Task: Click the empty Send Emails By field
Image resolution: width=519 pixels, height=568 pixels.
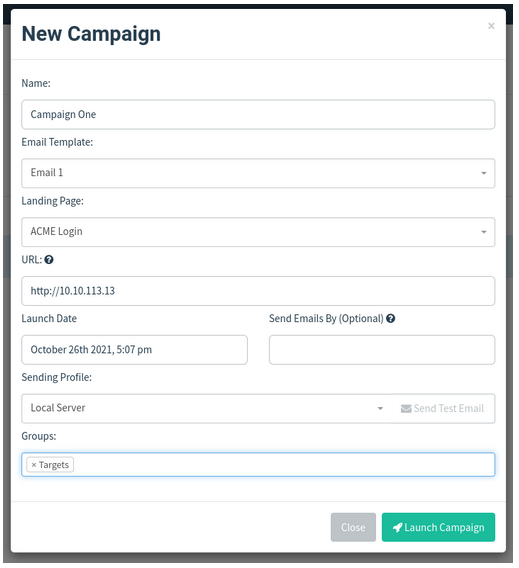Action: point(382,350)
